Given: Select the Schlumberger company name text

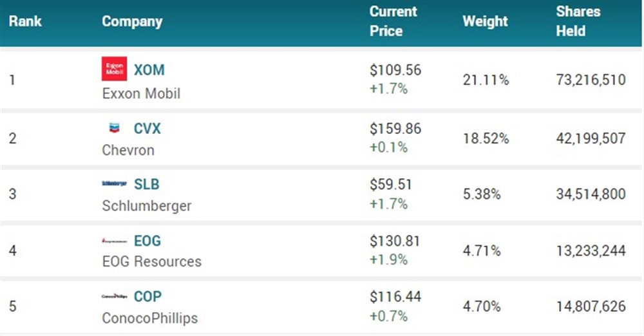Looking at the screenshot, I should (147, 207).
